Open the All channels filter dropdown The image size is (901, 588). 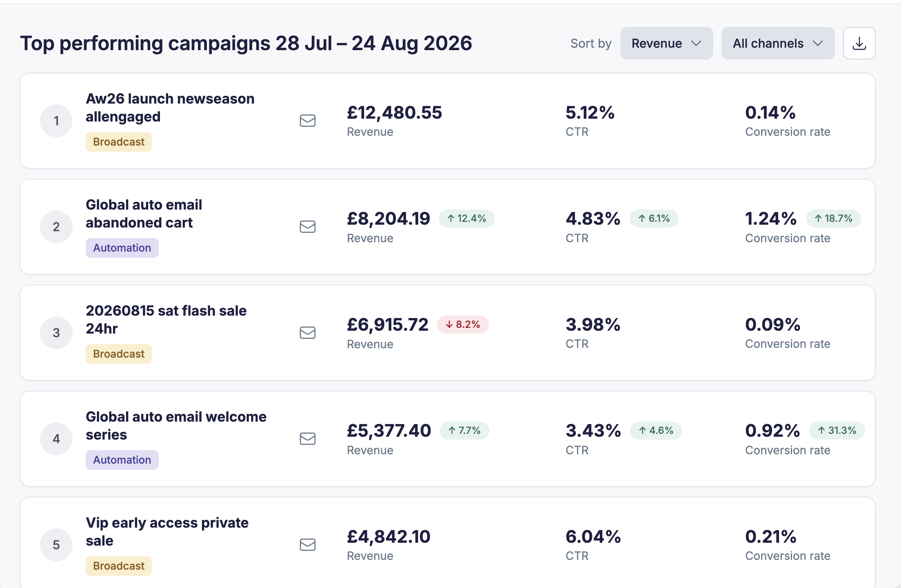pos(778,43)
